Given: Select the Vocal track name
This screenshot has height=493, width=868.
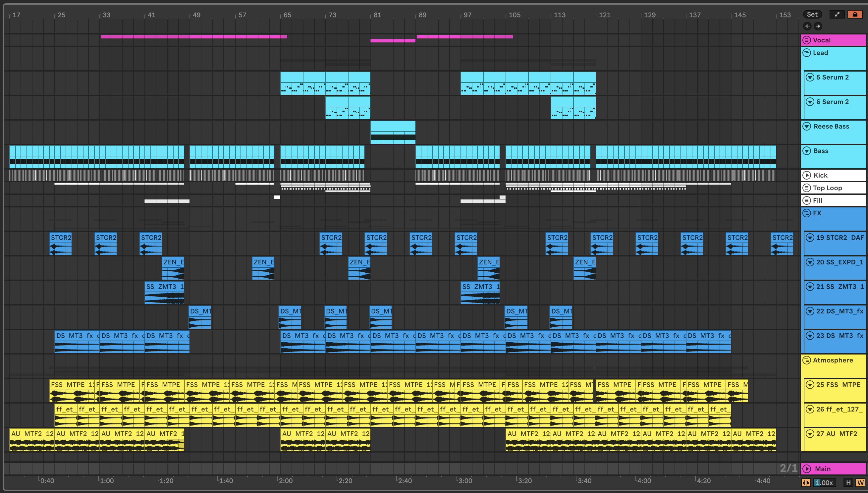Looking at the screenshot, I should 822,40.
